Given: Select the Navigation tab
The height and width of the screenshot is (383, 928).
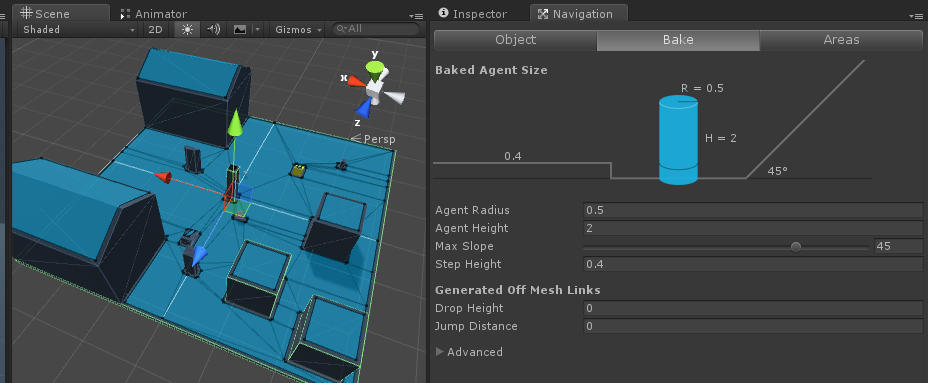Looking at the screenshot, I should pos(579,14).
